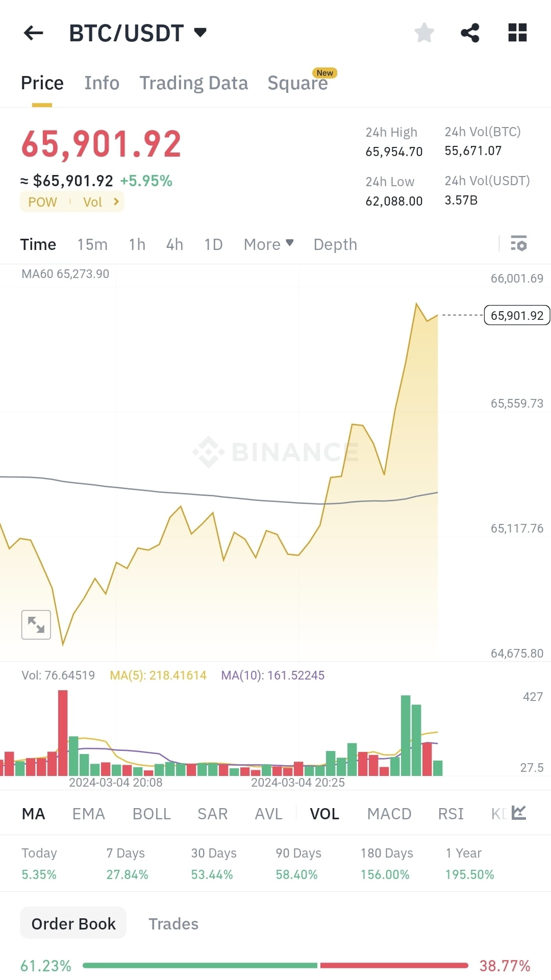Viewport: 551px width, 980px height.
Task: Select the Depth view option
Action: coord(335,244)
